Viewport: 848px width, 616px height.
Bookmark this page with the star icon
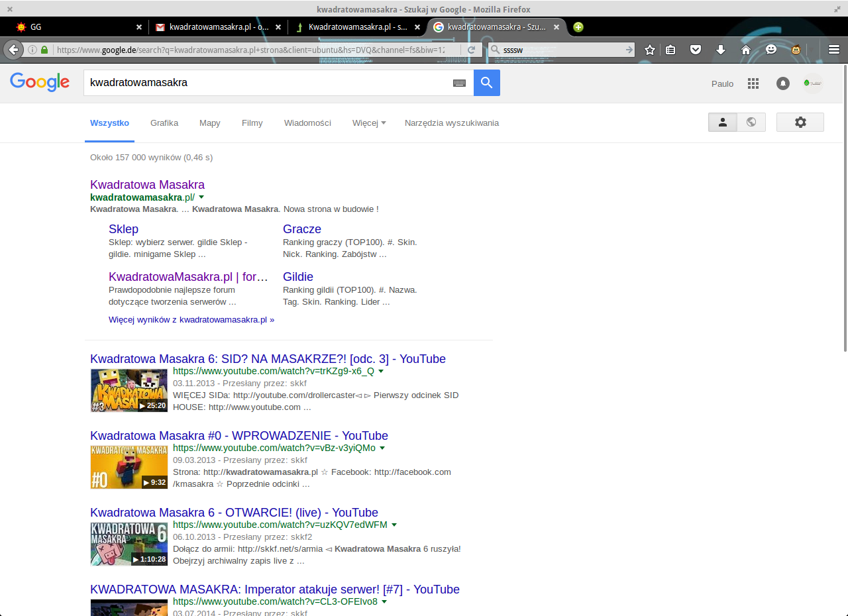[650, 50]
